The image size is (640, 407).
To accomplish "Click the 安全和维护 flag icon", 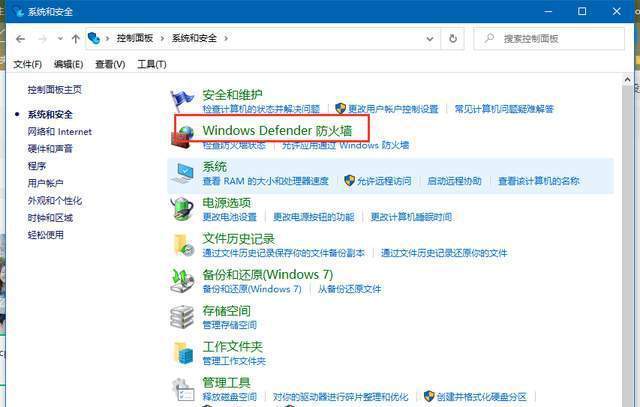I will click(182, 101).
